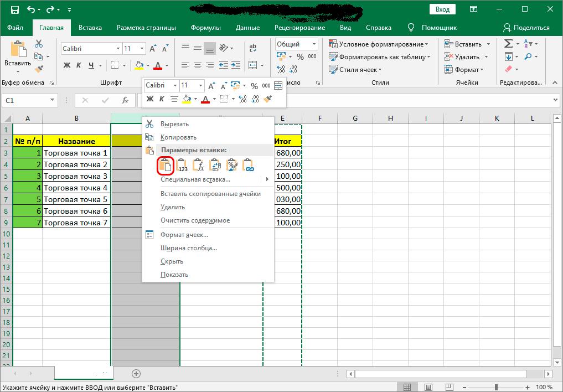563x392 pixels.
Task: Toggle Bold (Ж) in ribbon
Action: click(x=67, y=65)
